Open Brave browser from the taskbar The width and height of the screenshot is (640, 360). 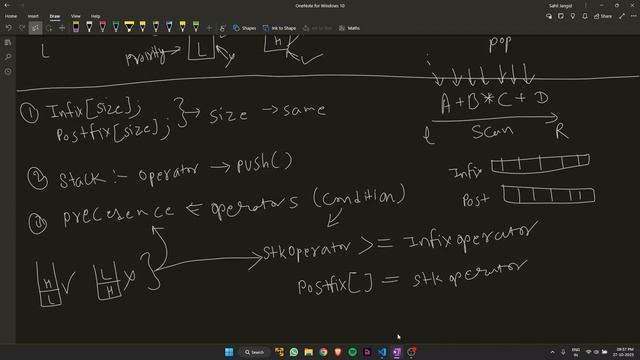coord(338,352)
